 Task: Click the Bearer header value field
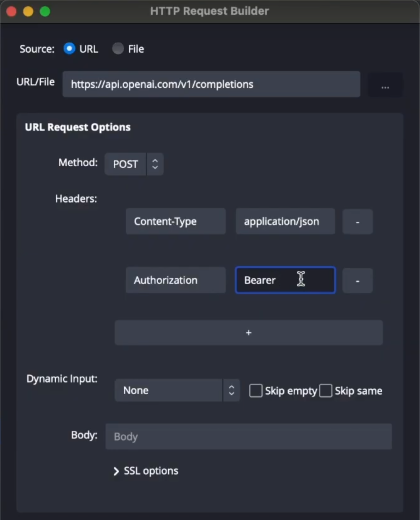point(285,280)
